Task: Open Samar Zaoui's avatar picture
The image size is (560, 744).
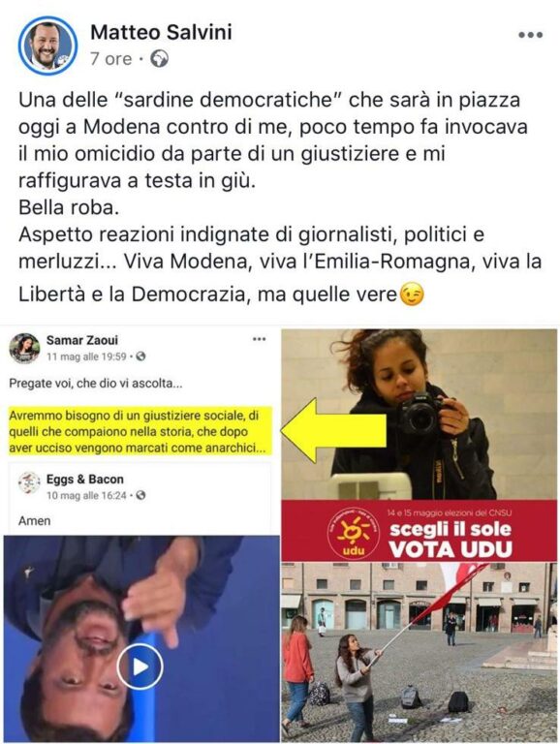Action: coord(24,349)
